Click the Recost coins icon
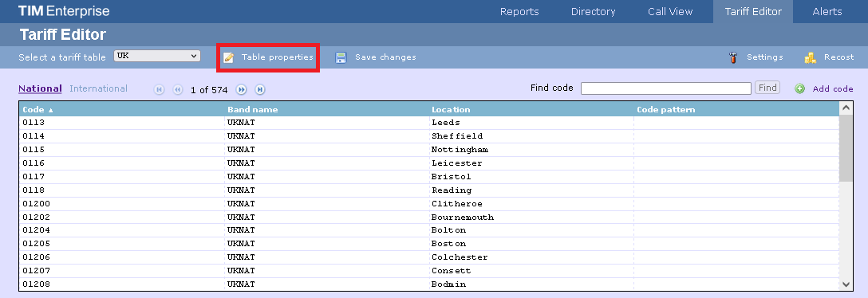Viewport: 868px width, 298px height. pos(811,57)
